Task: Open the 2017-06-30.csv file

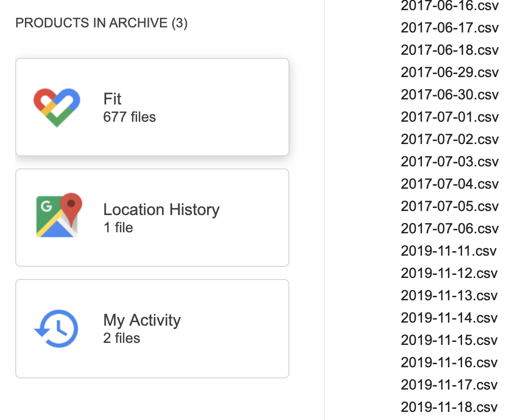Action: 449,94
